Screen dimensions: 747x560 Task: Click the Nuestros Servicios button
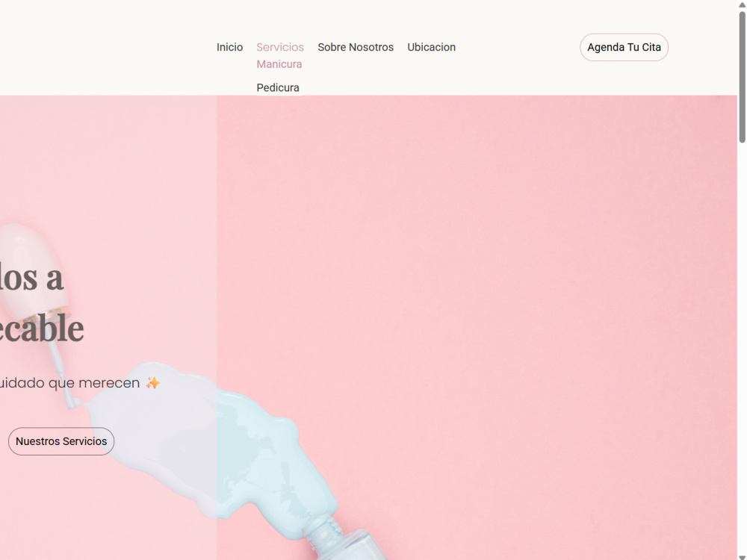(61, 441)
